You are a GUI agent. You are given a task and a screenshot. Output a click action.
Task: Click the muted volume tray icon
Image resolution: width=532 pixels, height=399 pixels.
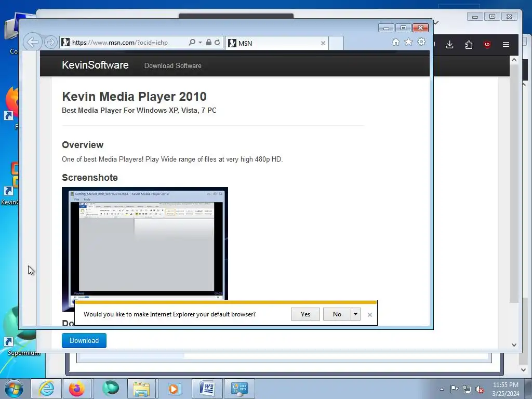point(480,389)
